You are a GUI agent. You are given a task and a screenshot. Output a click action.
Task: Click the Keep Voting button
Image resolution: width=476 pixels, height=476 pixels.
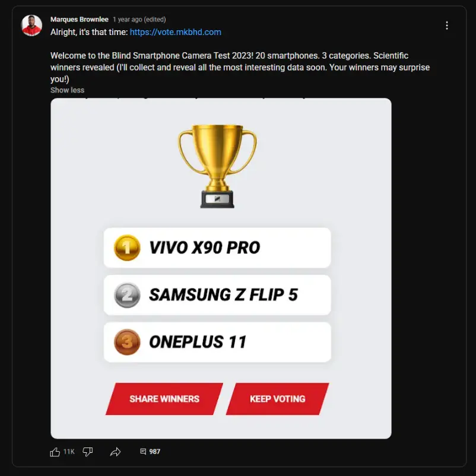point(277,399)
